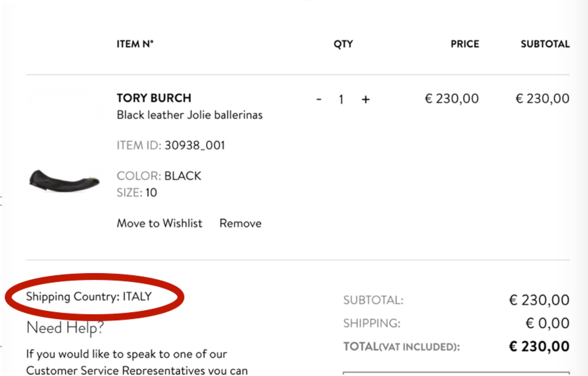Remove the Tory Burch item
Screen dimensions: 588x376
click(x=241, y=223)
